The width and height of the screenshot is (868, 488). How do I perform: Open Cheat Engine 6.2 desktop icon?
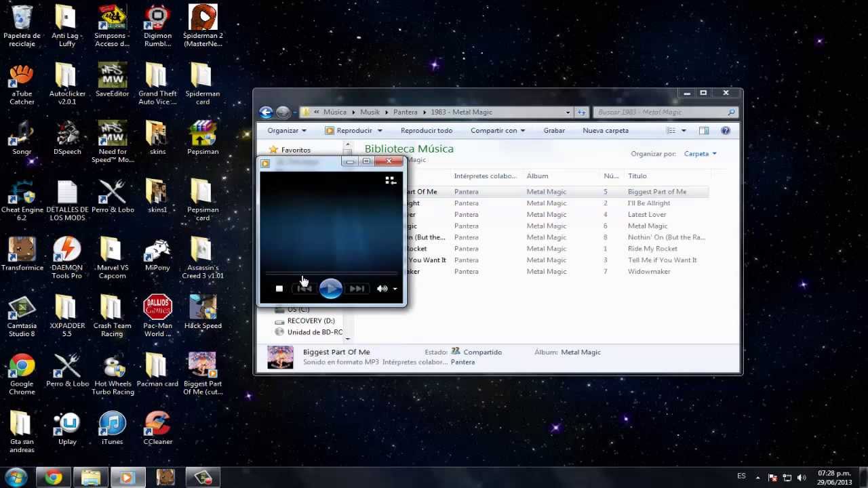[22, 200]
